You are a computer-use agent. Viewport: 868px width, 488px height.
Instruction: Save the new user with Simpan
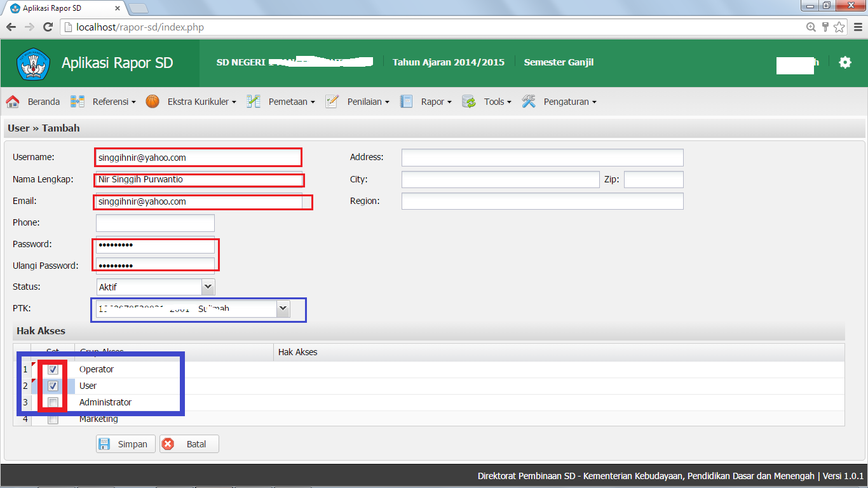(126, 444)
